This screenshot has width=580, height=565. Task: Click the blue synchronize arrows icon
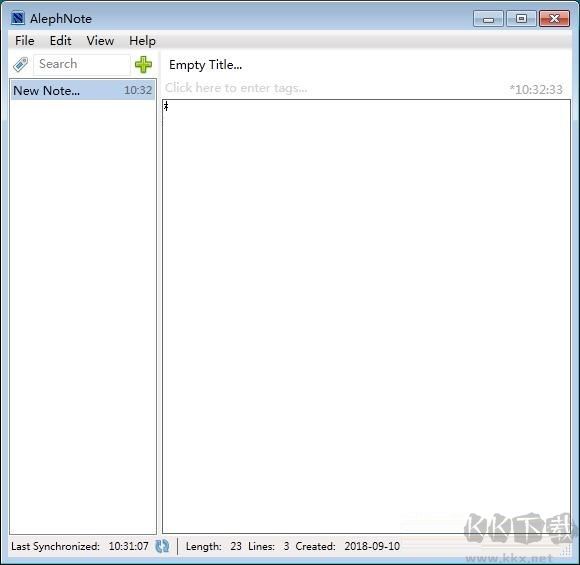162,546
